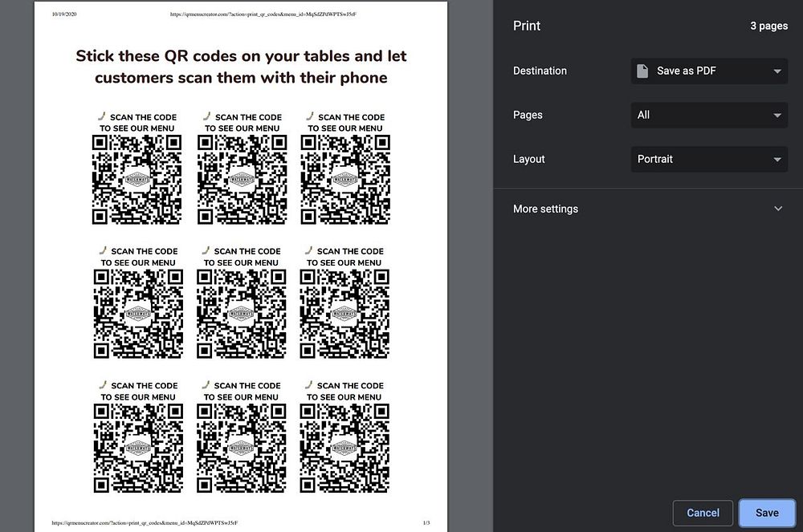Image resolution: width=803 pixels, height=532 pixels.
Task: Click the 'Pages' label
Action: [x=528, y=115]
